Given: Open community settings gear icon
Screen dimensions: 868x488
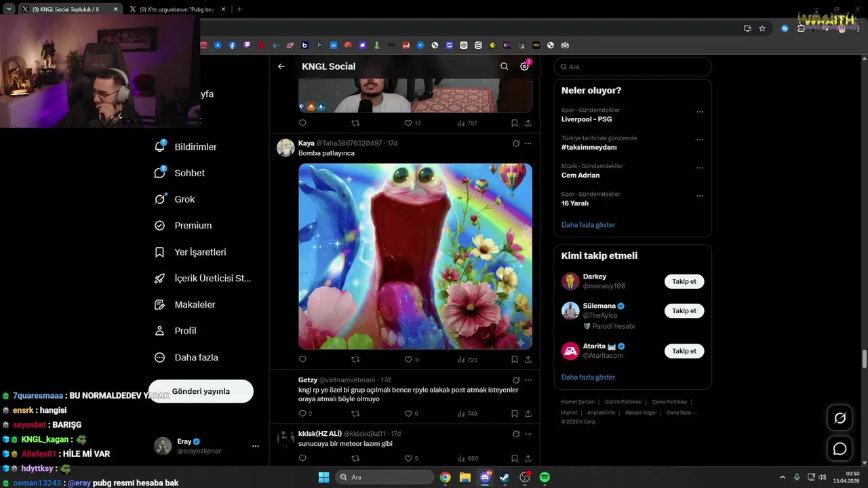Looking at the screenshot, I should [524, 66].
